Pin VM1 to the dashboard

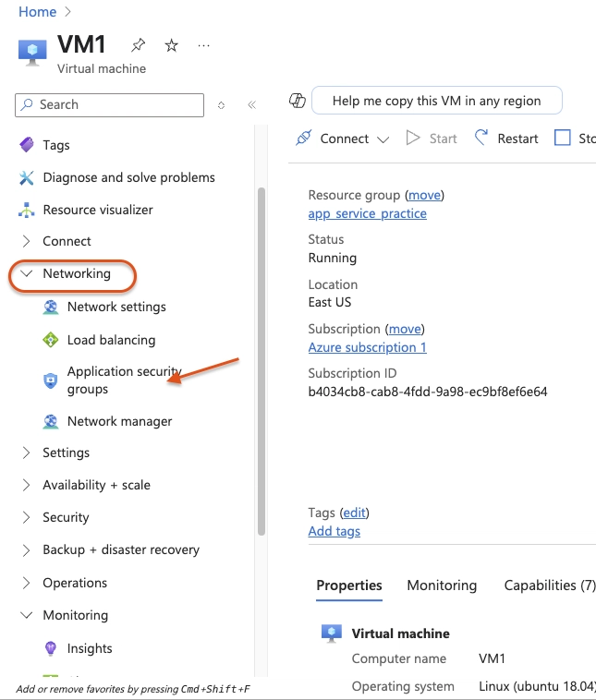pyautogui.click(x=138, y=45)
